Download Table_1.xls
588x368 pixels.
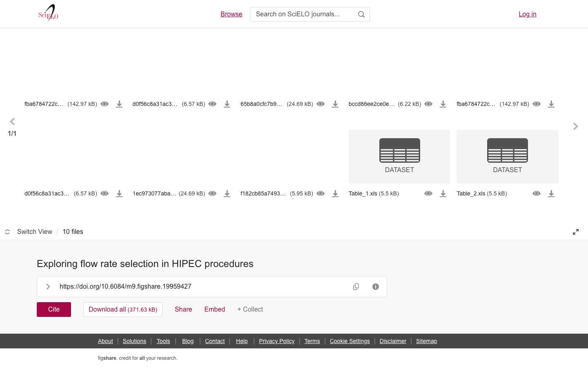pos(443,193)
